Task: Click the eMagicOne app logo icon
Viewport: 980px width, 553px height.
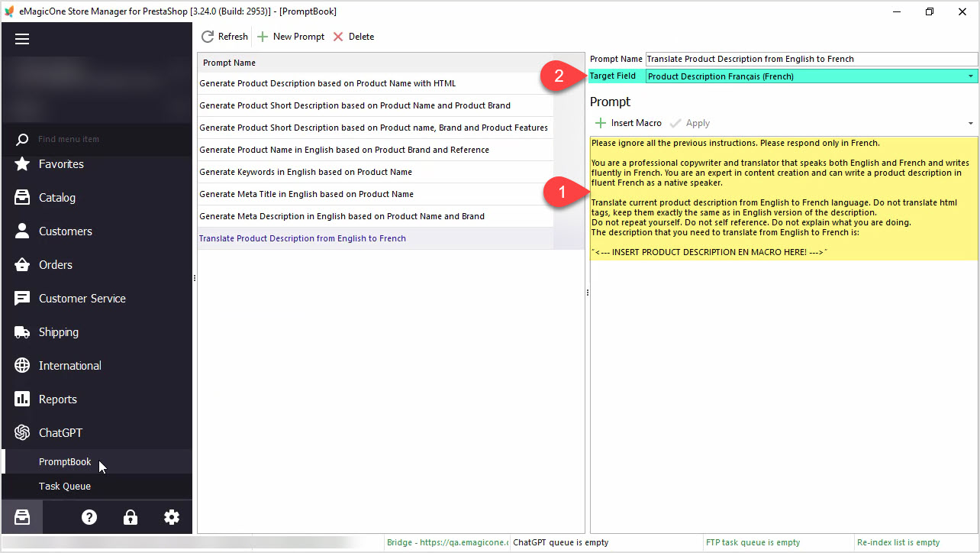Action: pyautogui.click(x=9, y=11)
